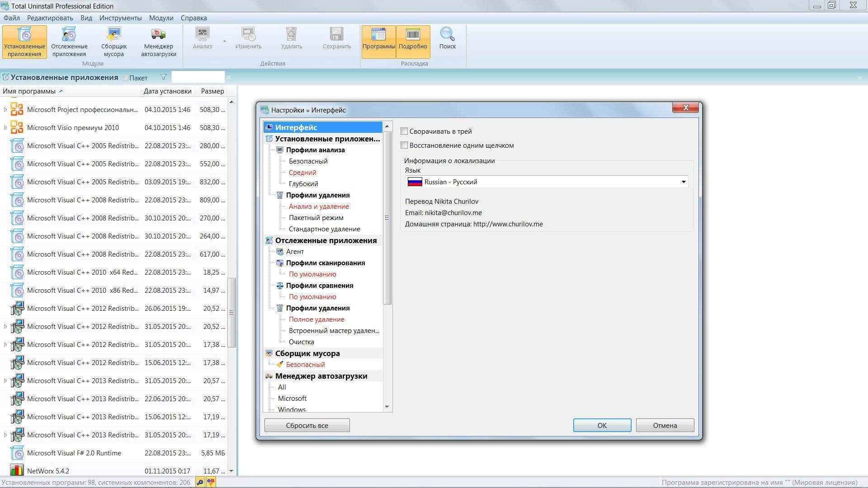Viewport: 868px width, 488px height.
Task: Clear the filter box with the x
Action: (228, 78)
